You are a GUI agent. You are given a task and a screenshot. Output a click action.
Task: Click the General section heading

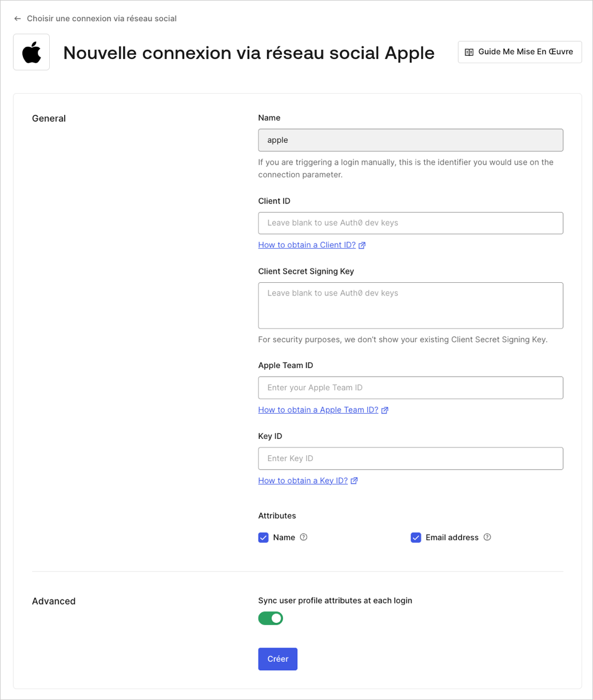49,119
